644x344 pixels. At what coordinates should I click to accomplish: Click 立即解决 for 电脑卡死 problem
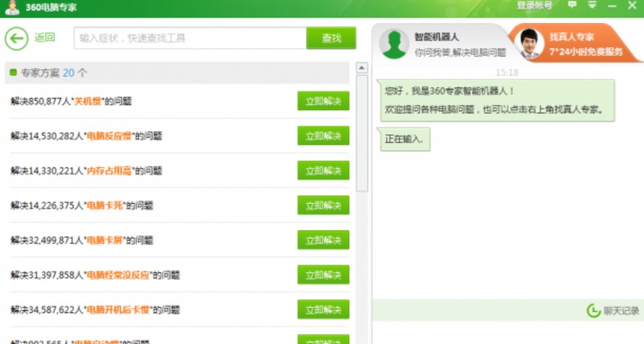click(x=323, y=205)
